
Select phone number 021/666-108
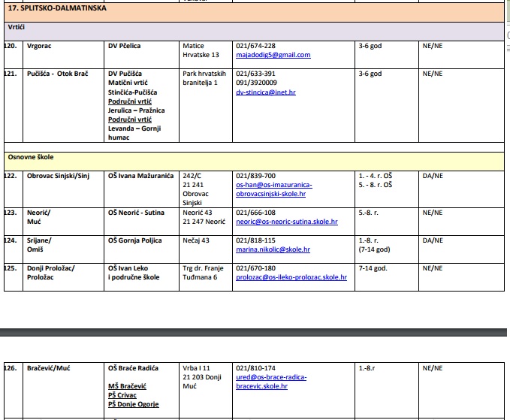point(255,213)
